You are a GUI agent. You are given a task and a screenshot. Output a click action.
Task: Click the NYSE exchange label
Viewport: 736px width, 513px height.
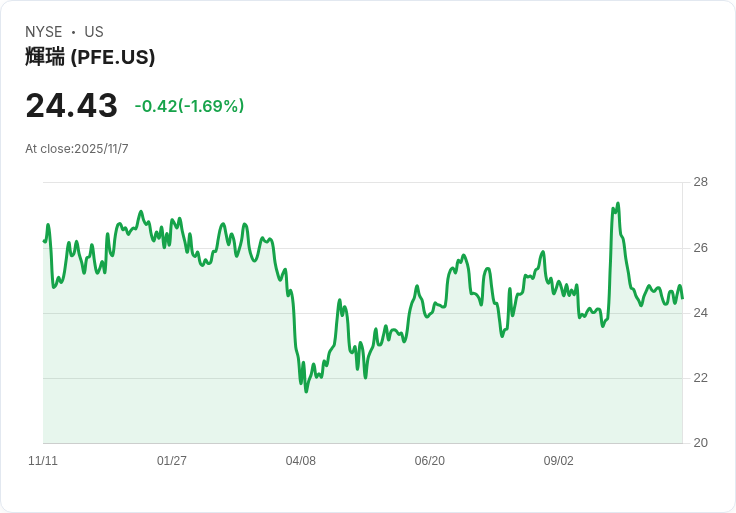tap(42, 32)
